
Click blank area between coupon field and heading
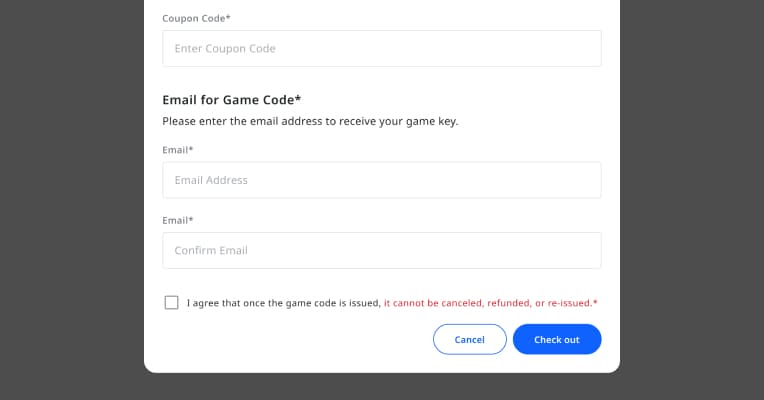point(382,79)
